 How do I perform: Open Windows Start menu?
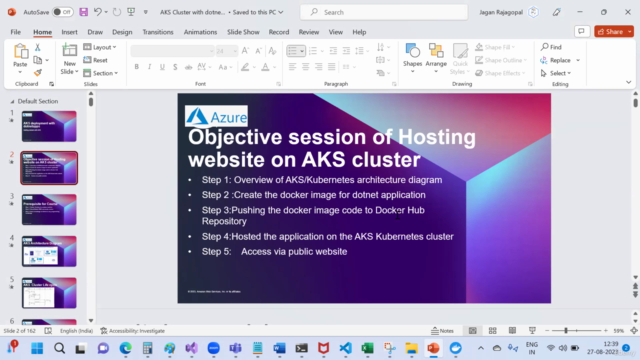(37, 348)
